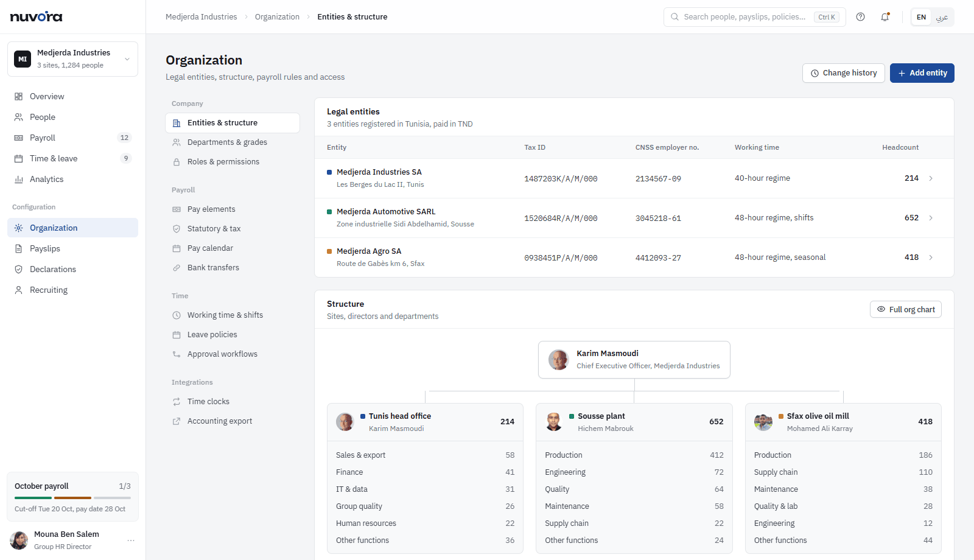Open notifications bell
Viewport: 974px width, 560px height.
pyautogui.click(x=885, y=17)
